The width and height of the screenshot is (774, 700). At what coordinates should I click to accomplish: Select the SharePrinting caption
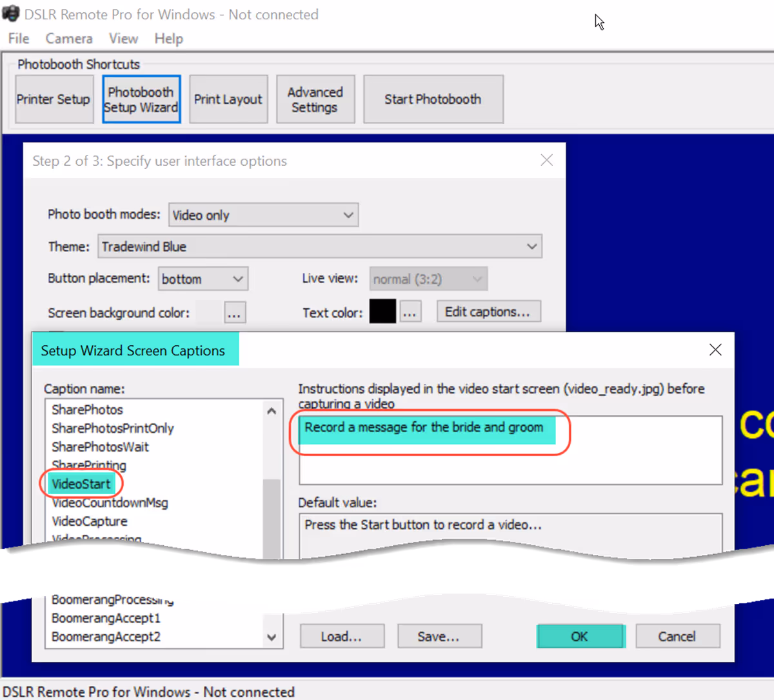pos(89,465)
